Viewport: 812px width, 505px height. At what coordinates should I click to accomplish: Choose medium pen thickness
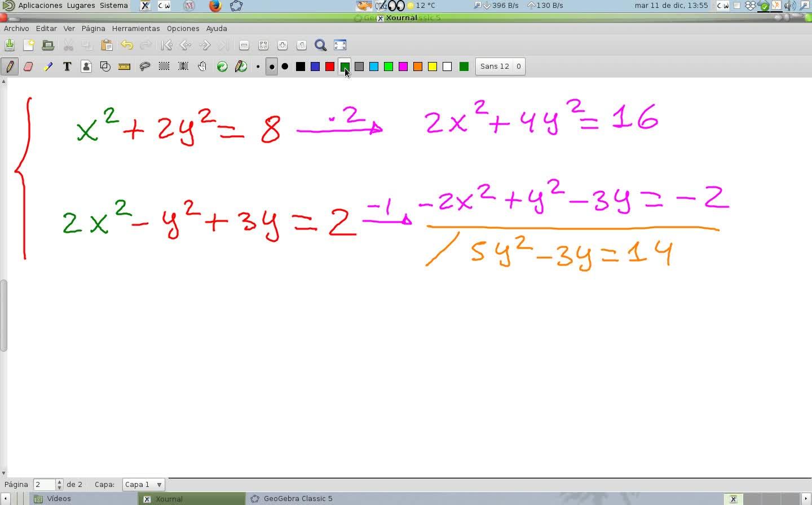[271, 67]
